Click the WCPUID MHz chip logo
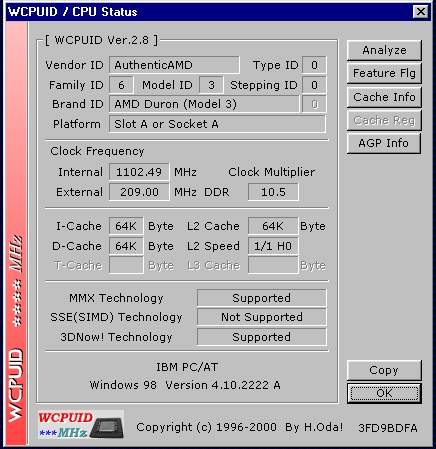Screen dimensions: 436x449 (81, 424)
